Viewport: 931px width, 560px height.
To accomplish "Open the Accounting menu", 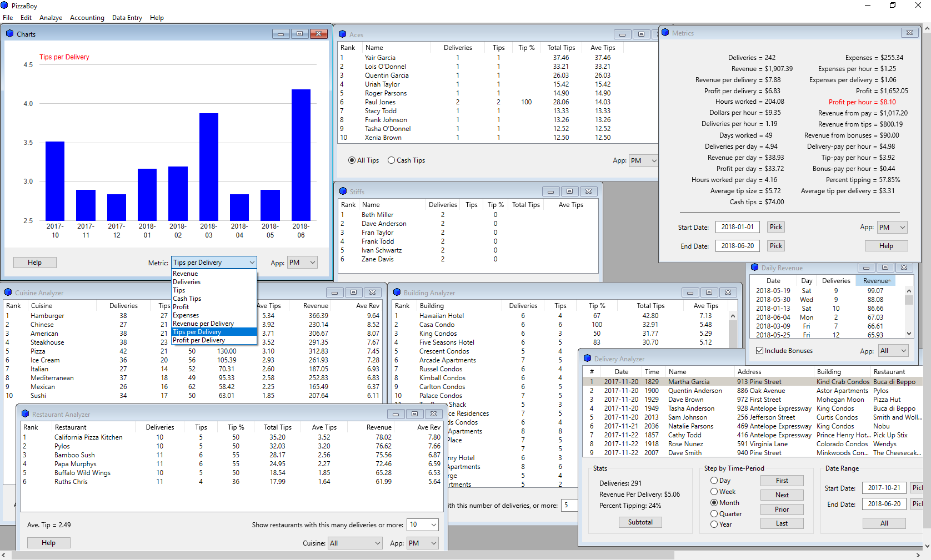I will tap(87, 18).
